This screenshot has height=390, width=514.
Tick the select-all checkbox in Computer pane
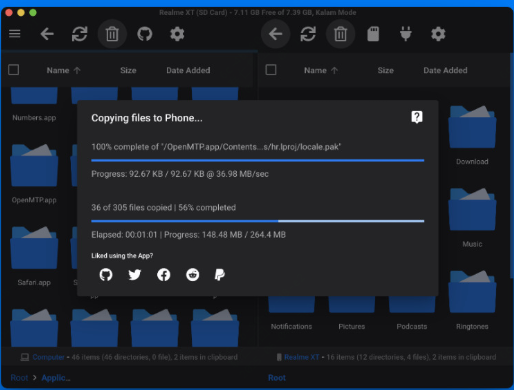click(x=14, y=70)
